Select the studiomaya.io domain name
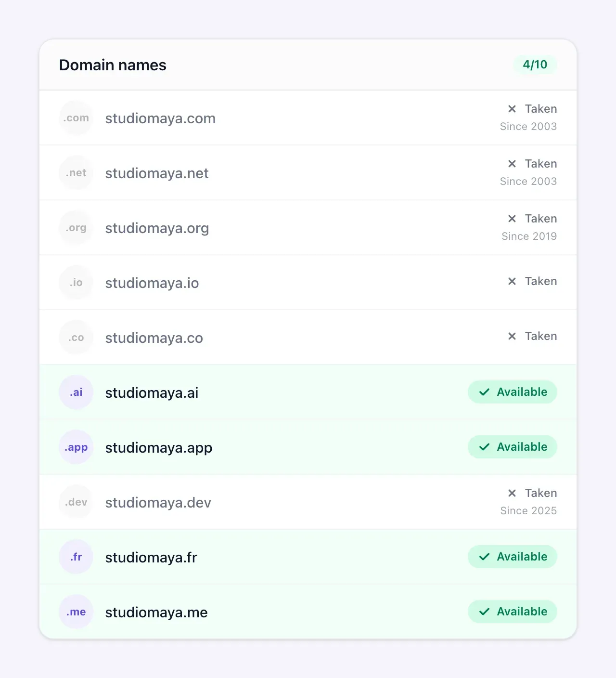This screenshot has height=678, width=616. coord(152,283)
